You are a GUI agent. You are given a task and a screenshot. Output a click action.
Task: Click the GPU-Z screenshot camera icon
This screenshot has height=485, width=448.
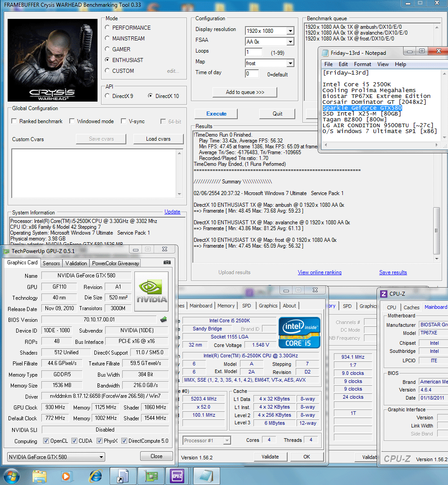[x=167, y=263]
